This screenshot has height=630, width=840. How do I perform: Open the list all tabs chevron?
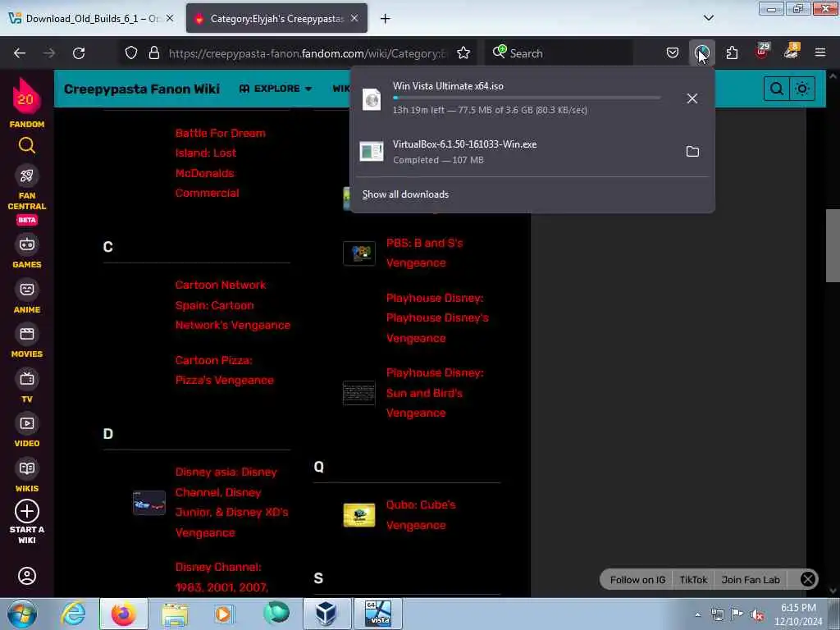[708, 18]
